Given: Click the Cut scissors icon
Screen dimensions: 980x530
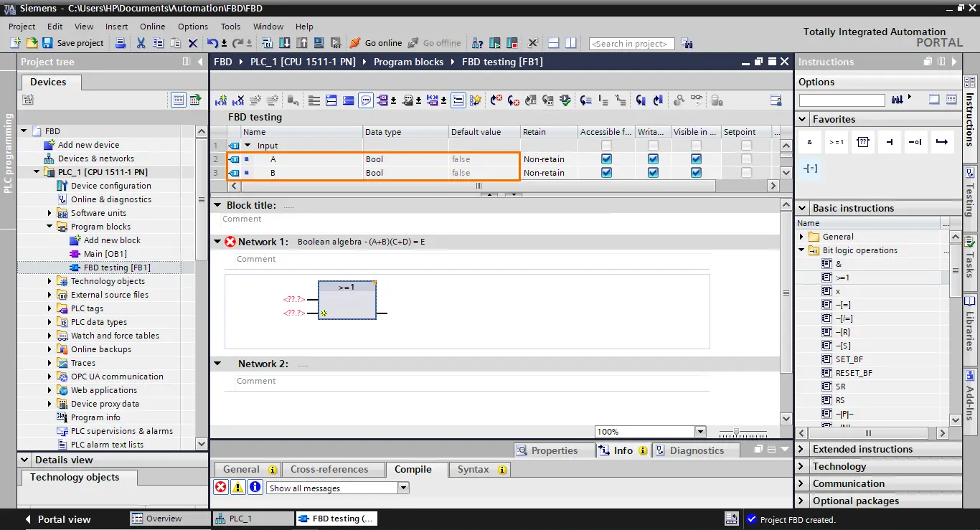Looking at the screenshot, I should (x=141, y=43).
